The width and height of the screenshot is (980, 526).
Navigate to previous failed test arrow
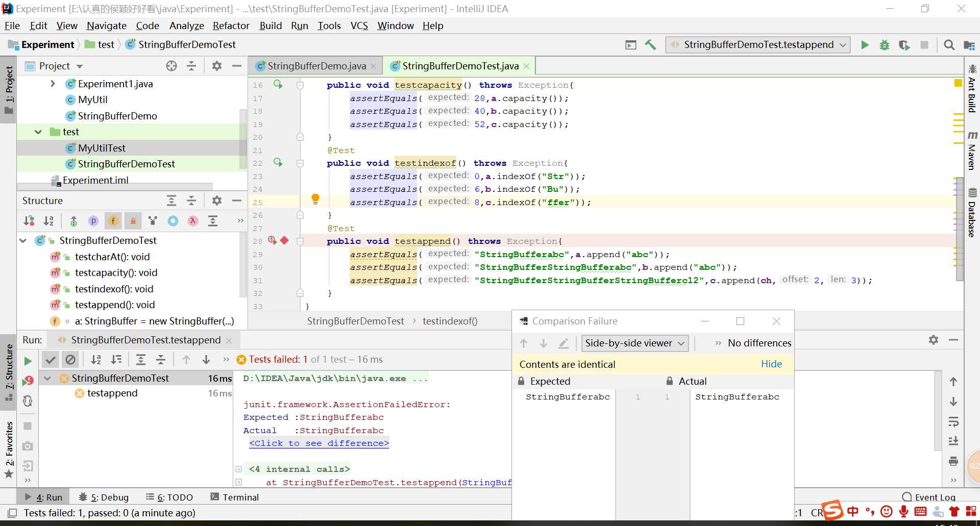click(186, 360)
